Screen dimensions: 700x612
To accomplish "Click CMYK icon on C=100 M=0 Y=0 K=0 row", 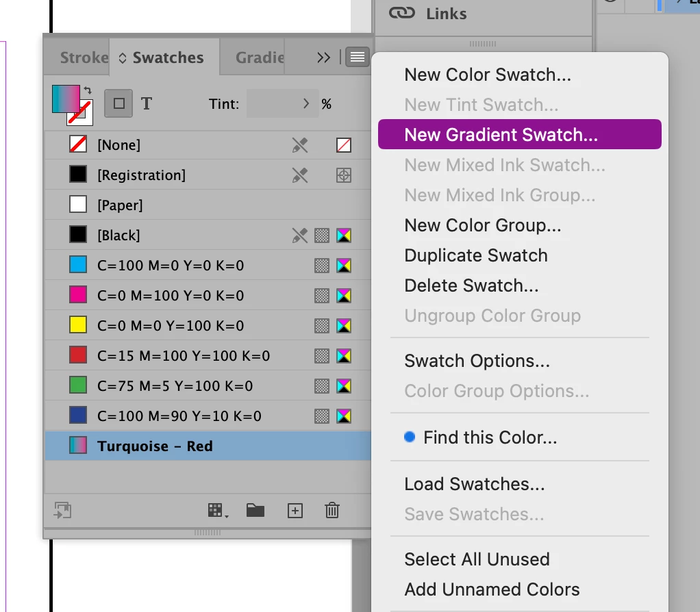I will tap(344, 266).
